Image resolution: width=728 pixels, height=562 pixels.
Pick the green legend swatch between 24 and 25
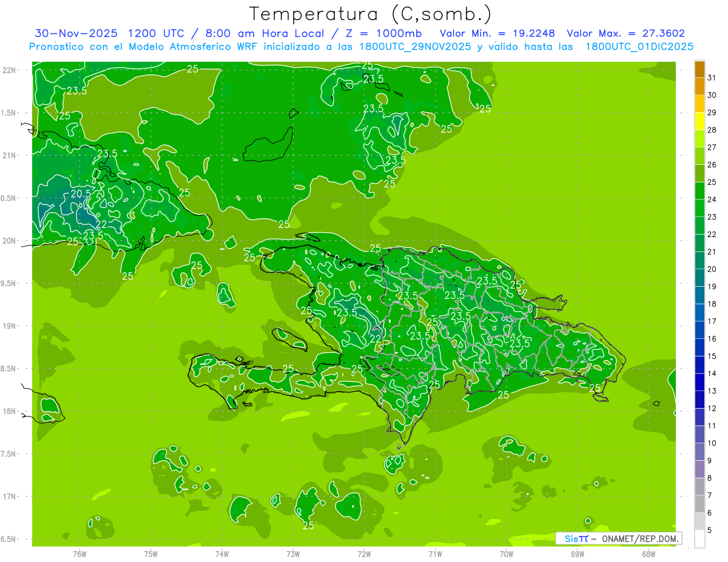click(699, 191)
